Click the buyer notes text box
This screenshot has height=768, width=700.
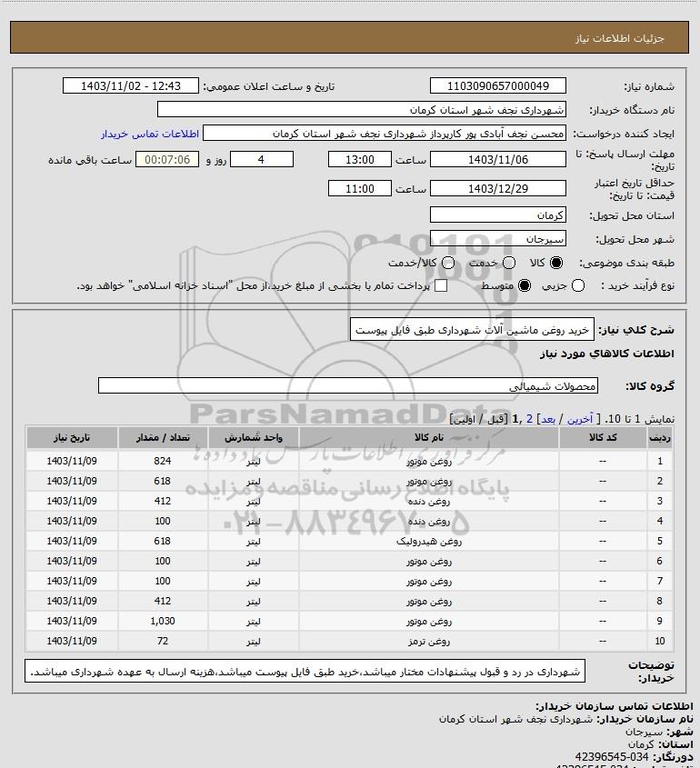305,672
